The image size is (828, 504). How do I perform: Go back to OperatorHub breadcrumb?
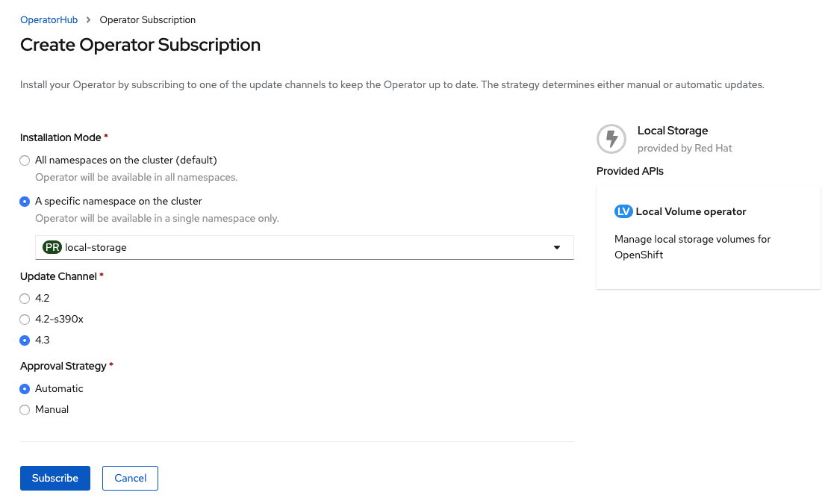(x=49, y=20)
